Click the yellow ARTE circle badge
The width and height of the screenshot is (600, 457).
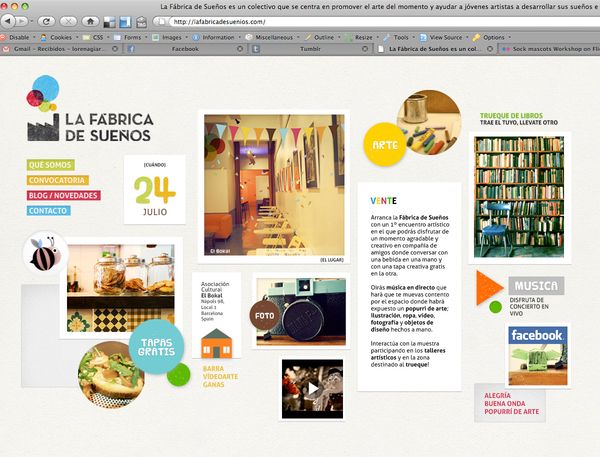(x=385, y=145)
